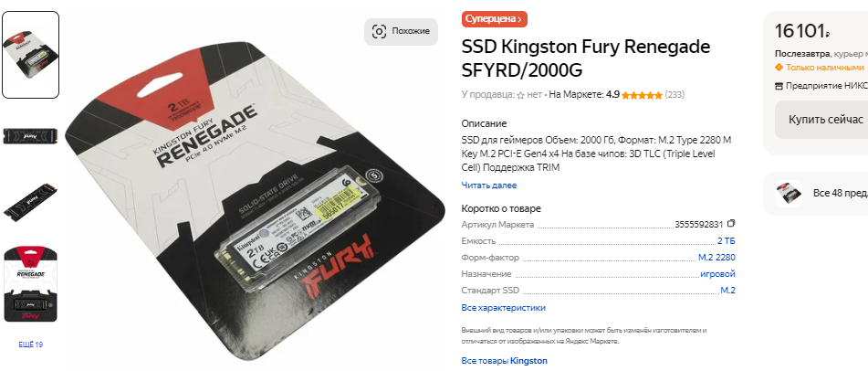The image size is (868, 371).
Task: Expand more photos via ЕЩЁ 19
Action: pyautogui.click(x=30, y=344)
